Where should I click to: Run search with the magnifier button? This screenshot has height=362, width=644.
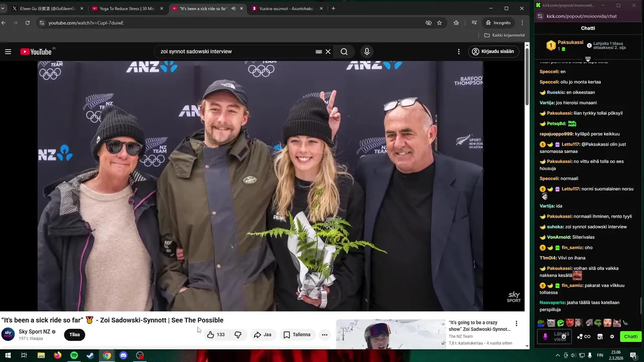pyautogui.click(x=344, y=51)
